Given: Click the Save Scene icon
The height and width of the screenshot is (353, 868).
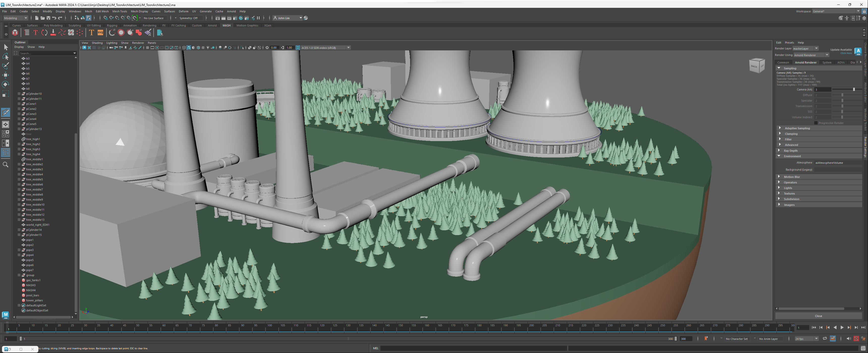Looking at the screenshot, I should click(x=48, y=18).
